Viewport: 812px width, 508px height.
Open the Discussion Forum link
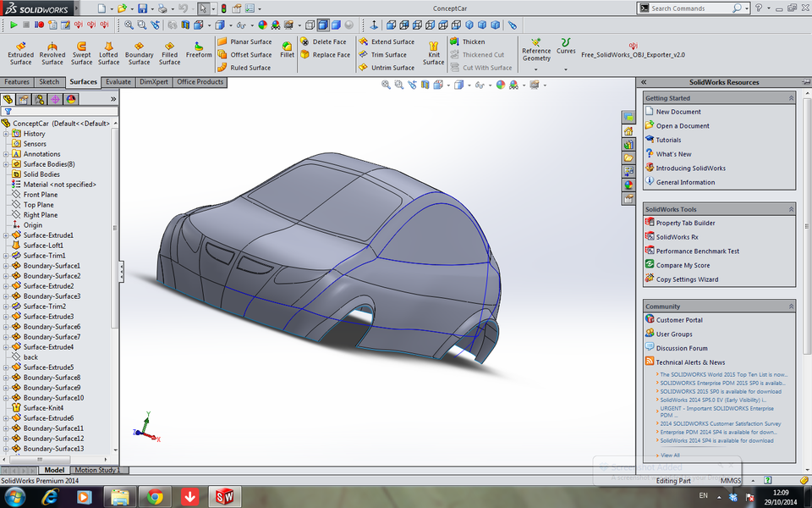(x=682, y=347)
